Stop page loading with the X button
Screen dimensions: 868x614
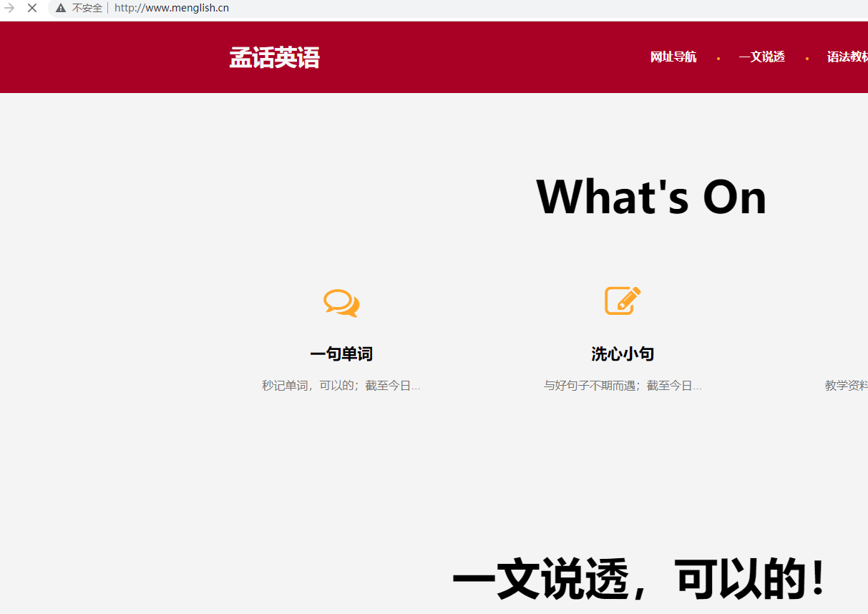click(32, 8)
